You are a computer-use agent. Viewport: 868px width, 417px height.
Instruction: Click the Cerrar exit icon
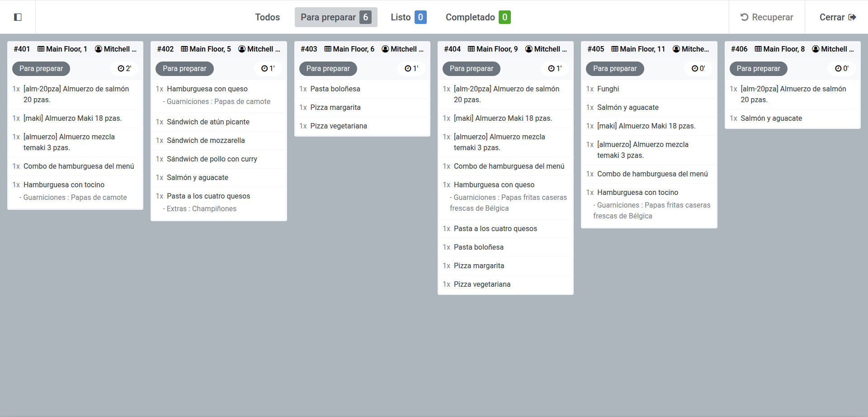[x=852, y=17]
